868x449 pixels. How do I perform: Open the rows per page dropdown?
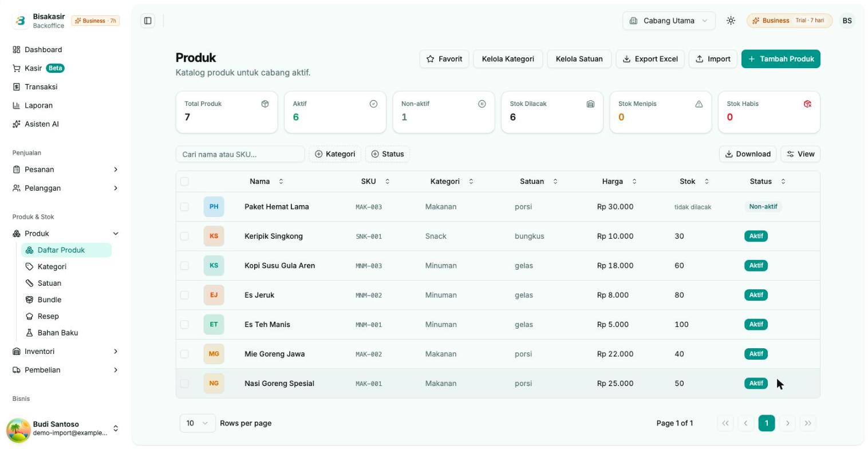coord(198,423)
